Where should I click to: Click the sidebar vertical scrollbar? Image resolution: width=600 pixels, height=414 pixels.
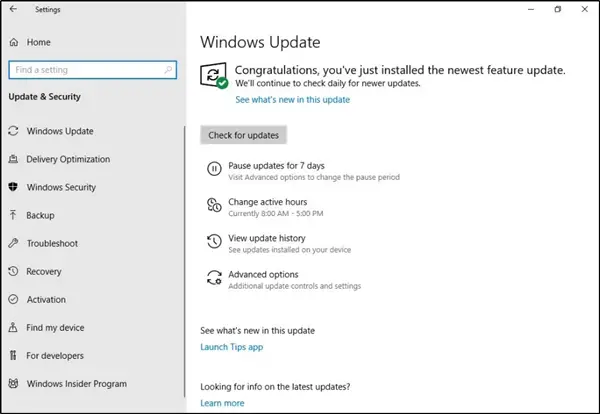point(184,262)
